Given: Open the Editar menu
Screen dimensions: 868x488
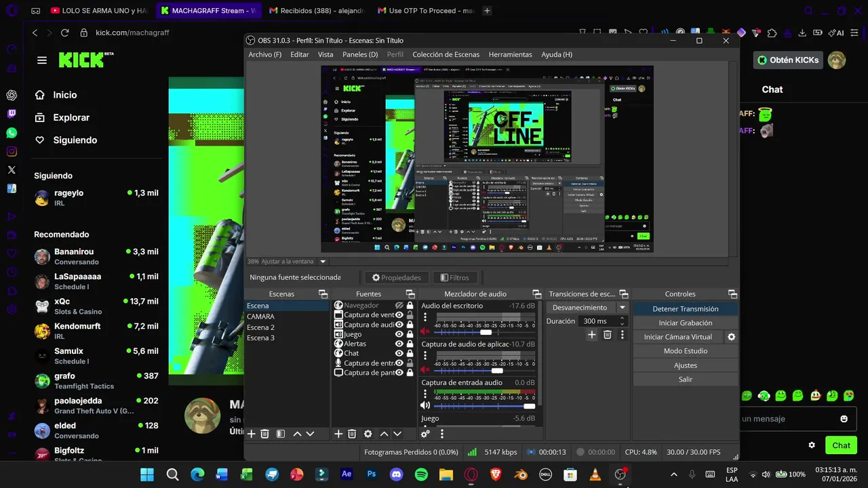Looking at the screenshot, I should [x=300, y=54].
